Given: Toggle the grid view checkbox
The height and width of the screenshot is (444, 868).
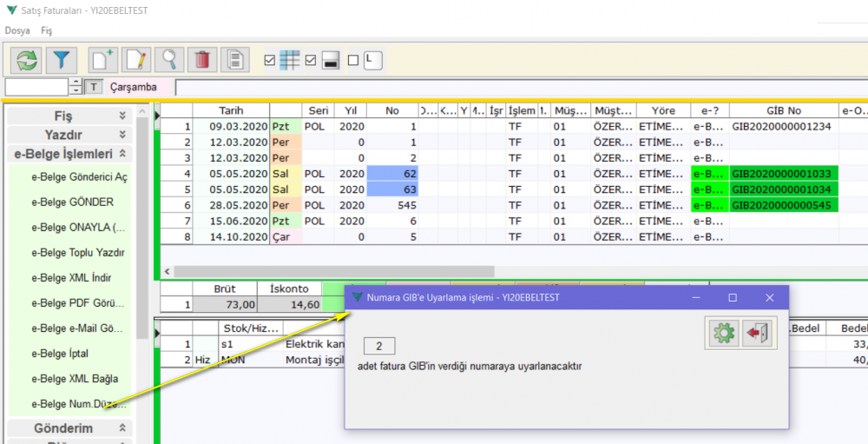Looking at the screenshot, I should [269, 61].
